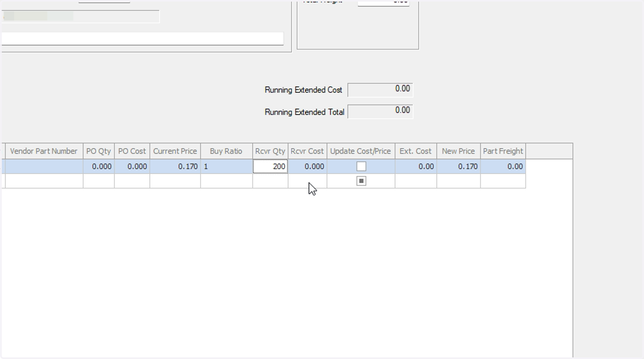Select the Ext. Cost cell 0.00

[x=416, y=166]
